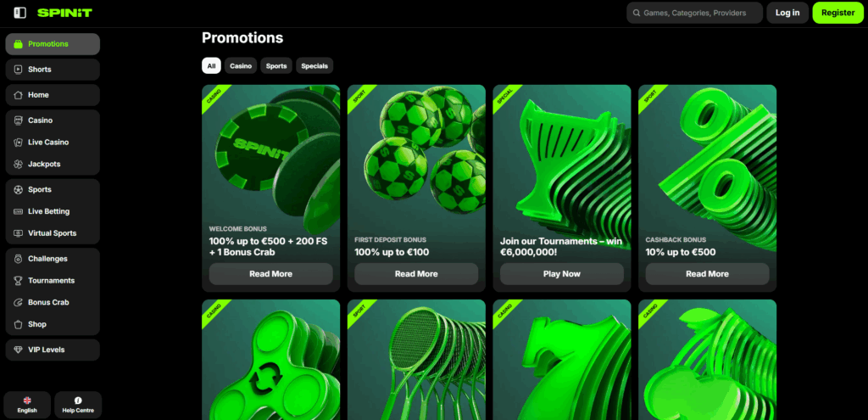Image resolution: width=868 pixels, height=420 pixels.
Task: Click the '100% up to €100' text
Action: point(392,253)
